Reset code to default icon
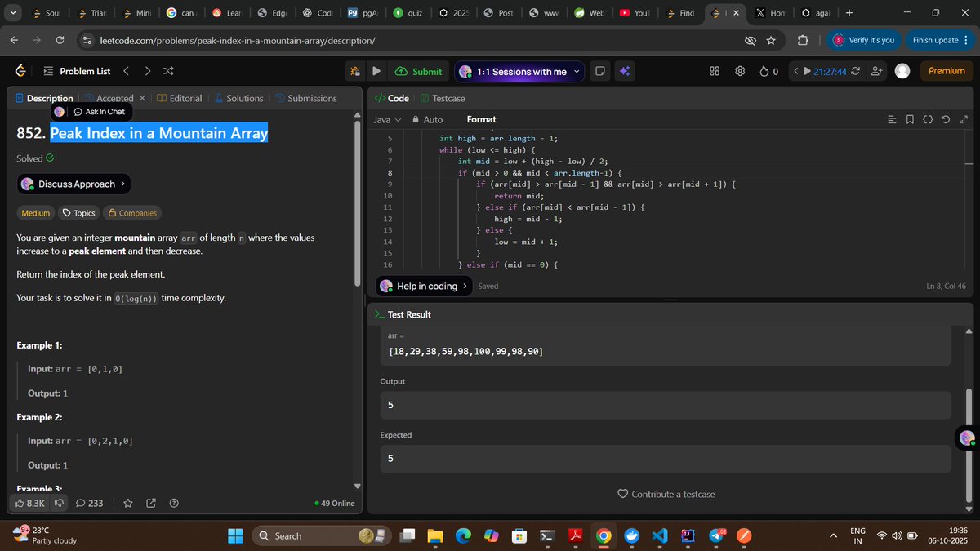Screen dimensions: 980x551 [x=946, y=120]
